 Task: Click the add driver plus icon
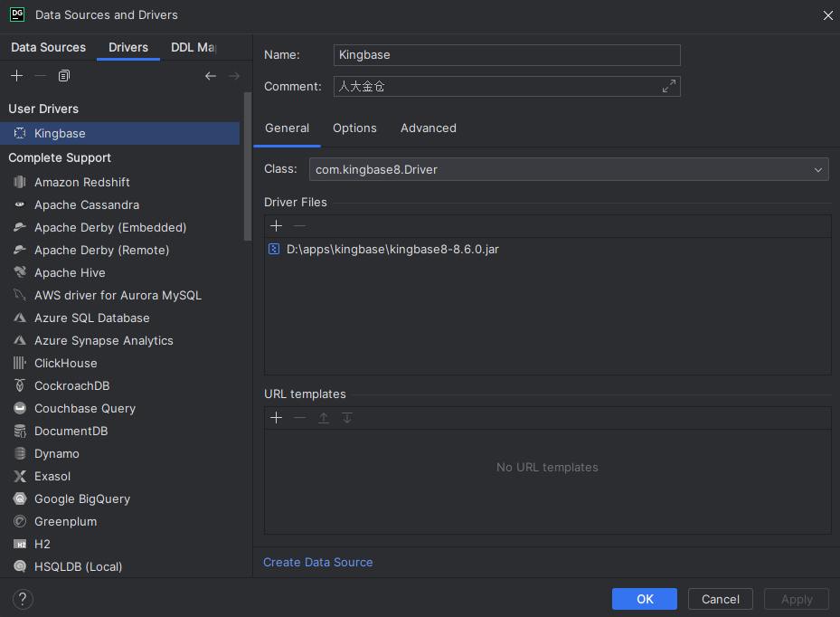[x=16, y=76]
